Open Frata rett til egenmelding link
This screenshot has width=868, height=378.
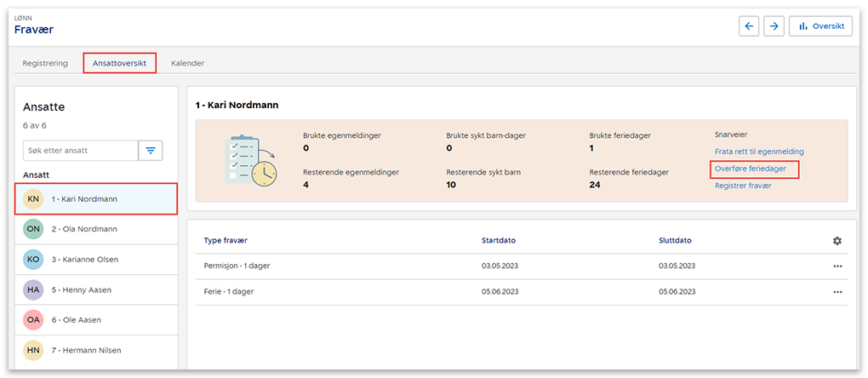pos(759,152)
